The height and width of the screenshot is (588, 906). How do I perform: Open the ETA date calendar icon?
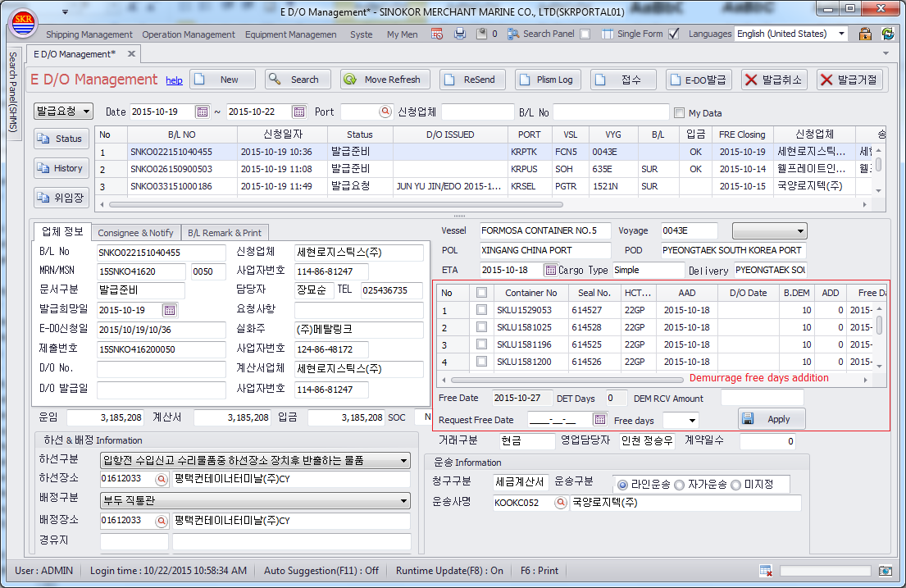point(550,270)
